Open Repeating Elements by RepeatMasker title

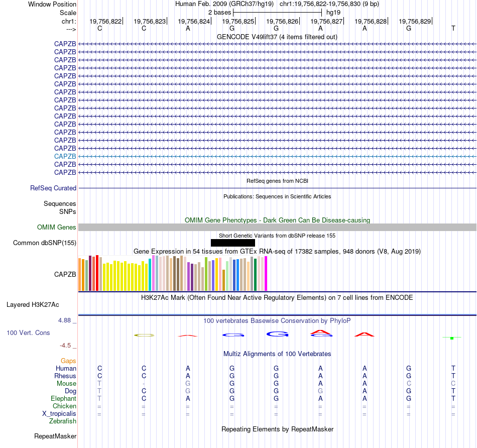(277, 429)
